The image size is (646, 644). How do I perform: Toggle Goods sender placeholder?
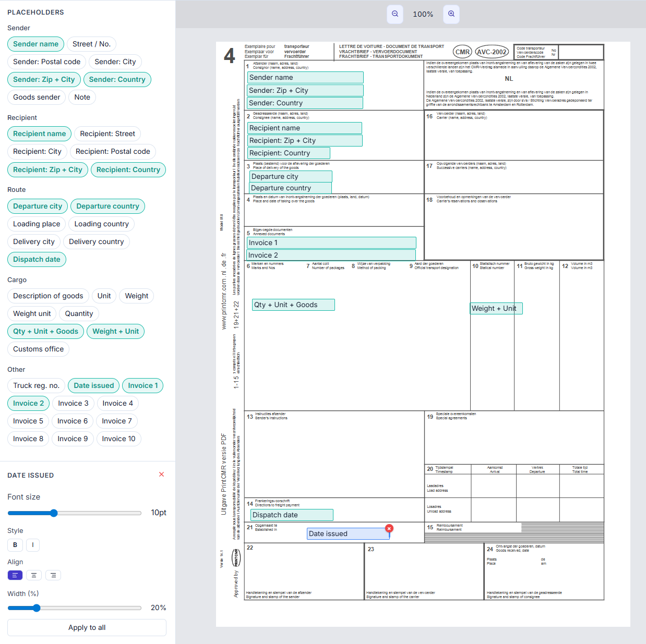click(x=37, y=97)
